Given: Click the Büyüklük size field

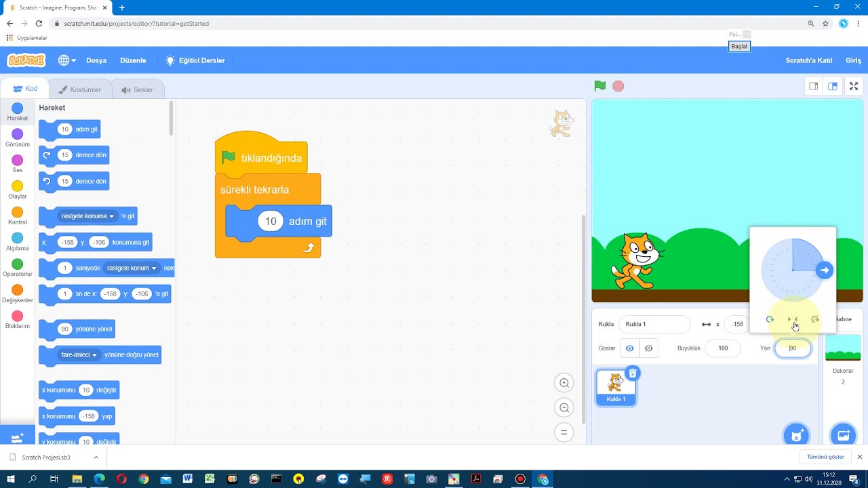Looking at the screenshot, I should pyautogui.click(x=723, y=348).
